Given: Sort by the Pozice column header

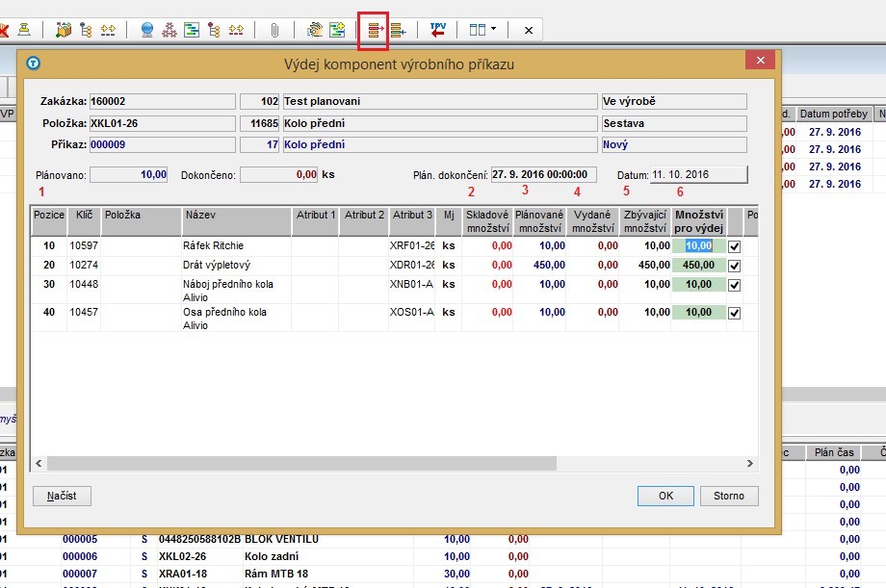Looking at the screenshot, I should pos(49,220).
